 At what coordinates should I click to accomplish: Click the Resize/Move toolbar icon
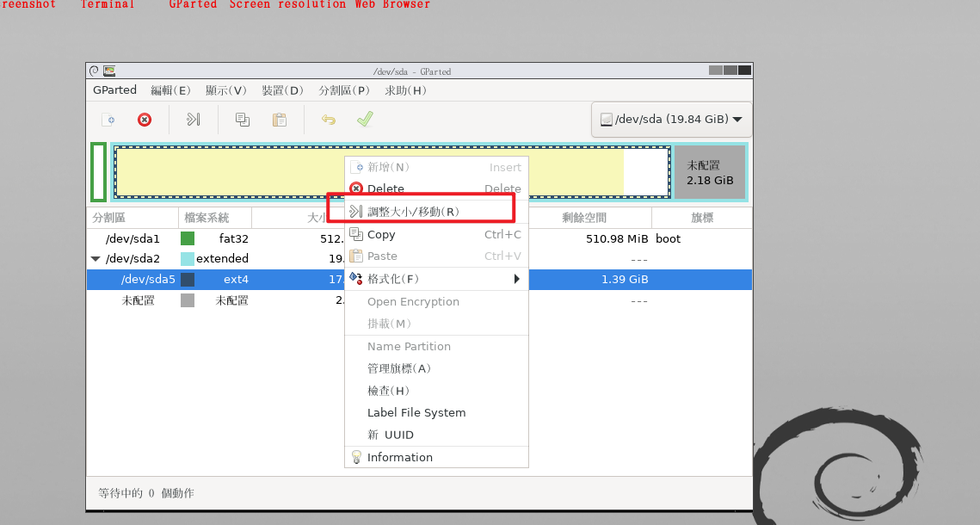click(193, 120)
